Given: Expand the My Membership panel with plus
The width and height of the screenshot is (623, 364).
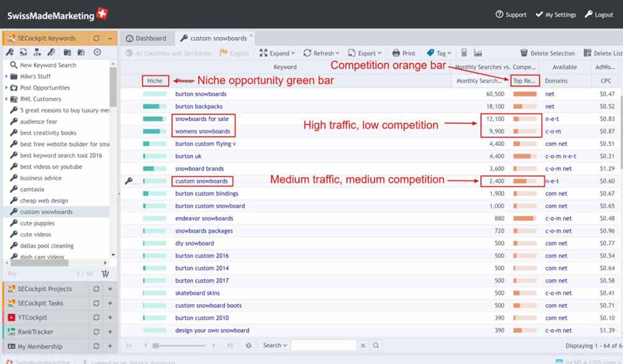Looking at the screenshot, I should 110,346.
